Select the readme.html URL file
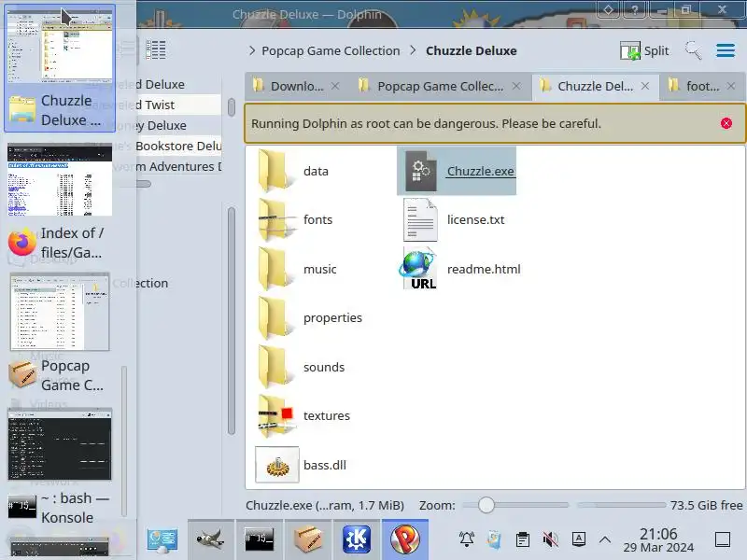The height and width of the screenshot is (560, 747). (x=461, y=270)
